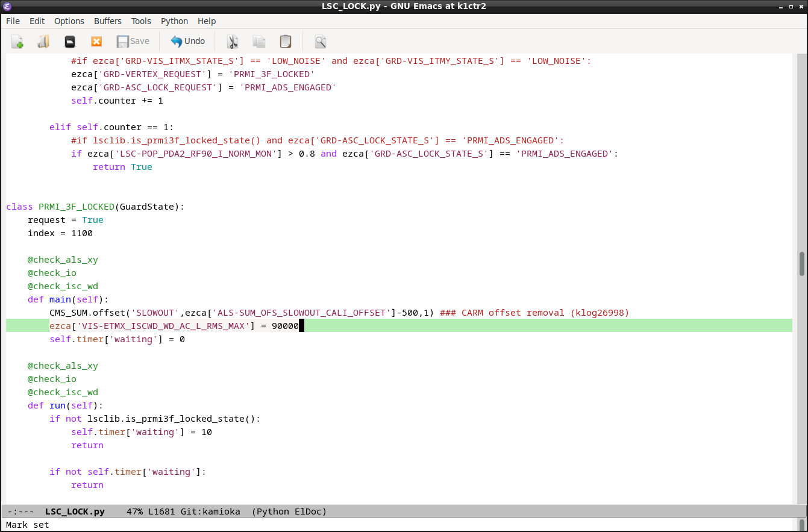
Task: Click the Open File toolbar icon
Action: (x=43, y=42)
